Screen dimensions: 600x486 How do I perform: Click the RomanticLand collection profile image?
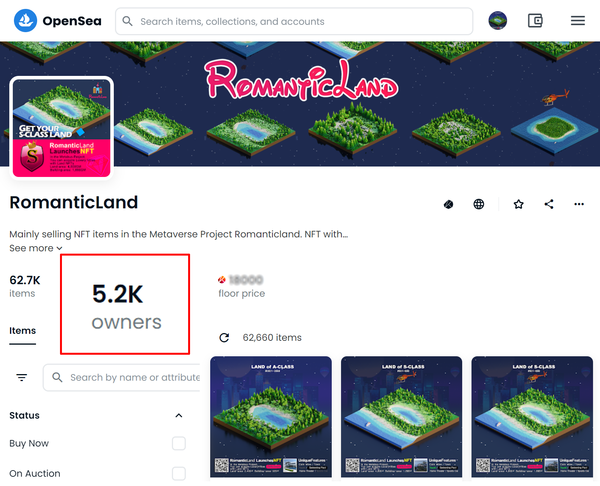pyautogui.click(x=62, y=128)
